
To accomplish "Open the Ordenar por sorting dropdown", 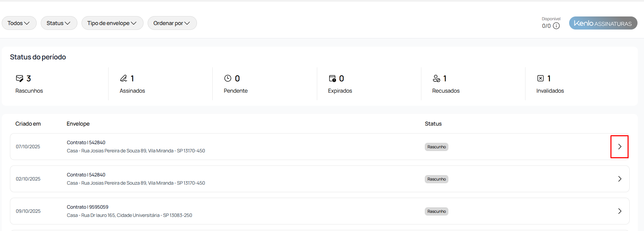I will pyautogui.click(x=172, y=23).
